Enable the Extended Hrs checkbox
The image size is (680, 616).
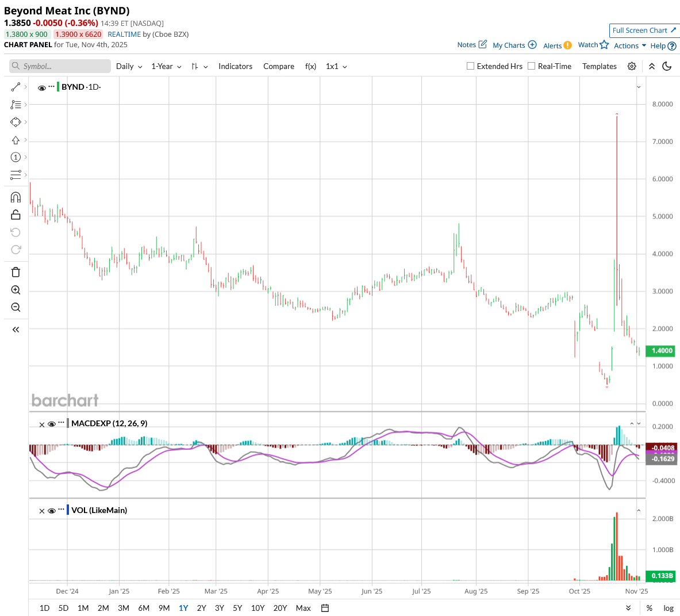(470, 66)
